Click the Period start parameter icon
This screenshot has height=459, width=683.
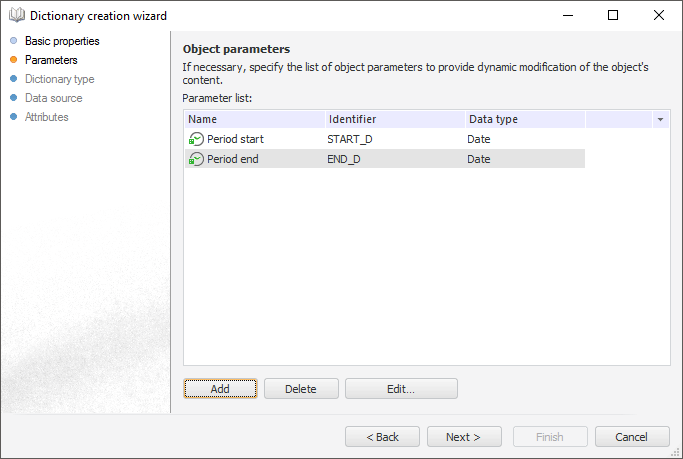tap(196, 139)
